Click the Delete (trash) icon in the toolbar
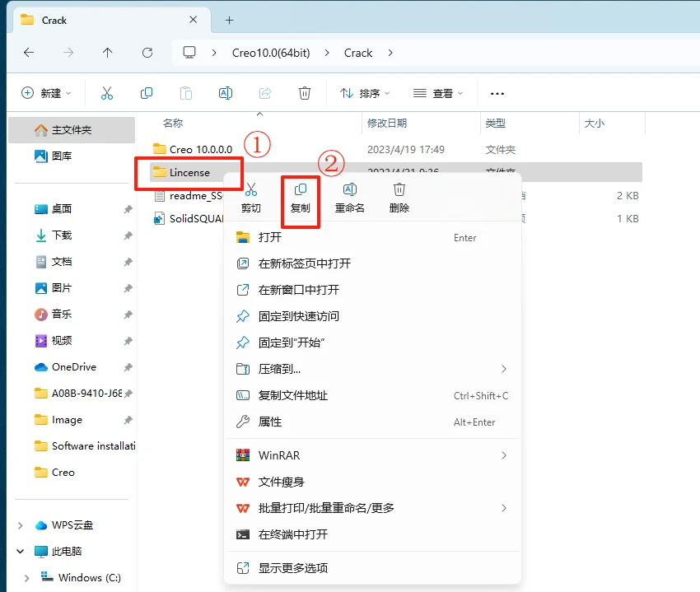 pyautogui.click(x=305, y=93)
